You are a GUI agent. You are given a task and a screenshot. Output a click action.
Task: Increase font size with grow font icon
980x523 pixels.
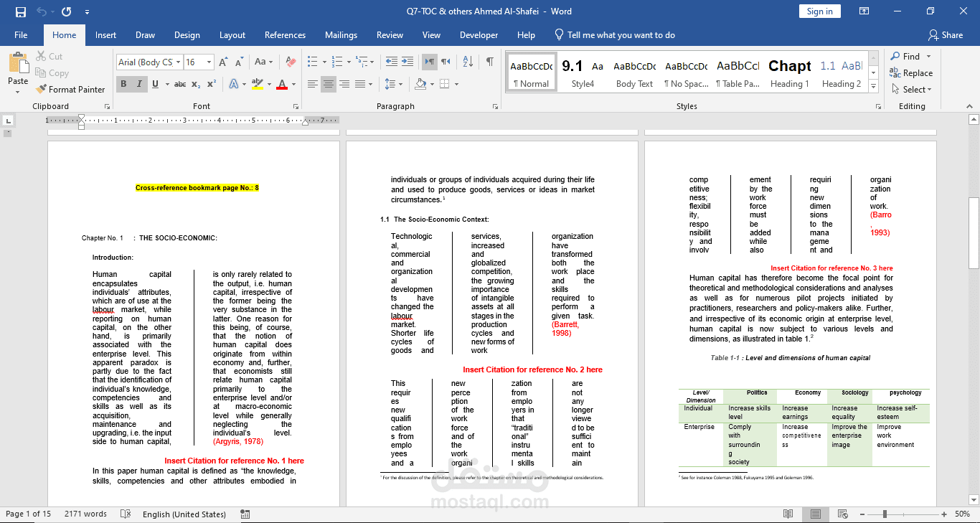point(223,62)
